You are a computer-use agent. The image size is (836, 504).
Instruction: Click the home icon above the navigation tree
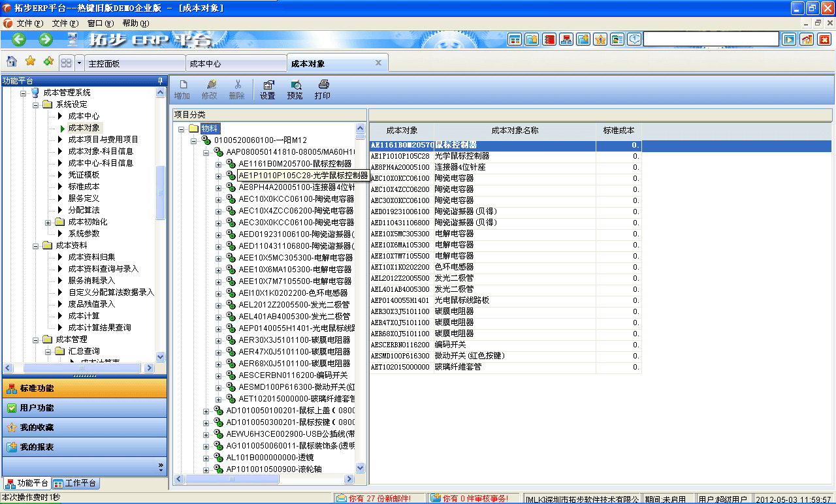pyautogui.click(x=12, y=61)
